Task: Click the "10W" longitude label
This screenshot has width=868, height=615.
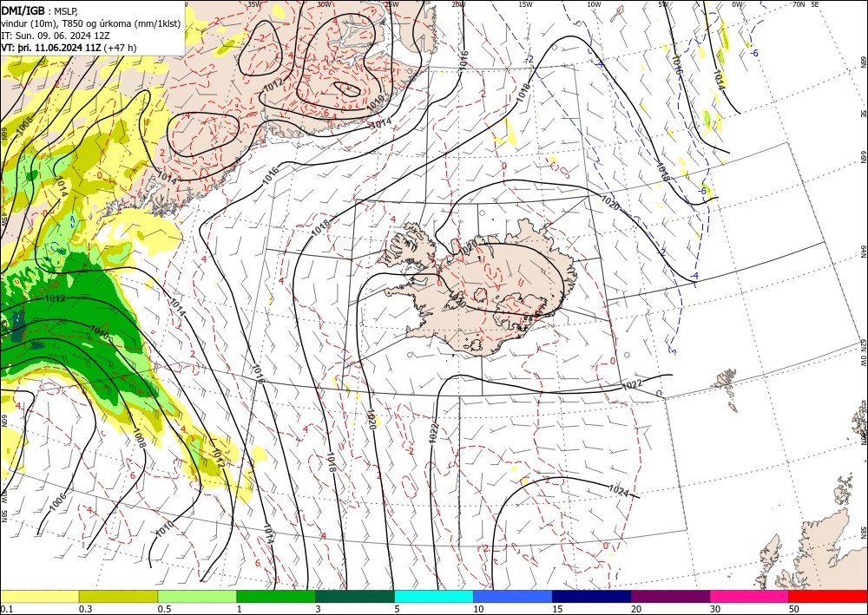Action: point(594,3)
